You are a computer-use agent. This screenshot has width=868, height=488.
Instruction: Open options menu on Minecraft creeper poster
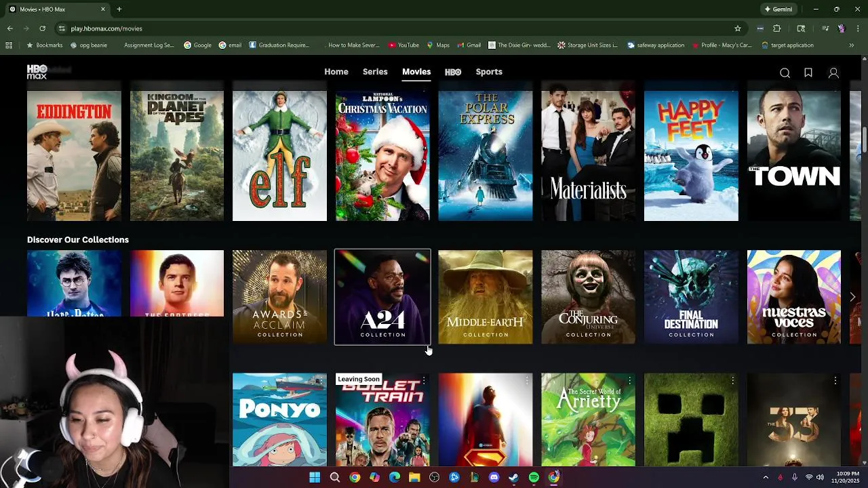[732, 381]
